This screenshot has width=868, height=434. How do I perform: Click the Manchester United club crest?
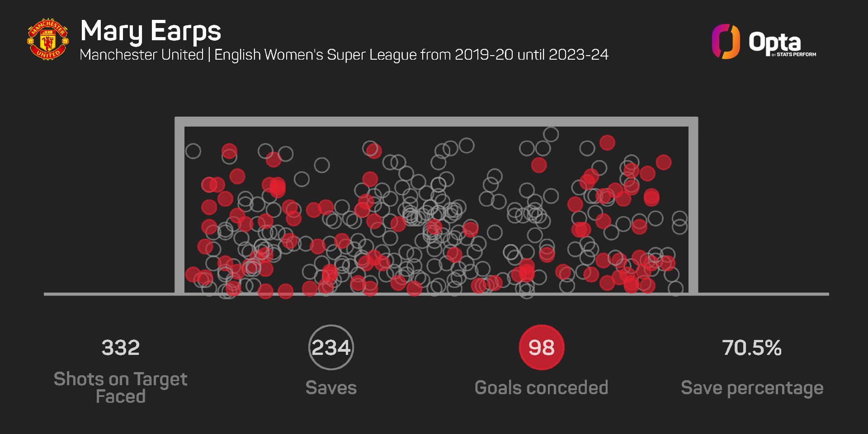point(48,39)
